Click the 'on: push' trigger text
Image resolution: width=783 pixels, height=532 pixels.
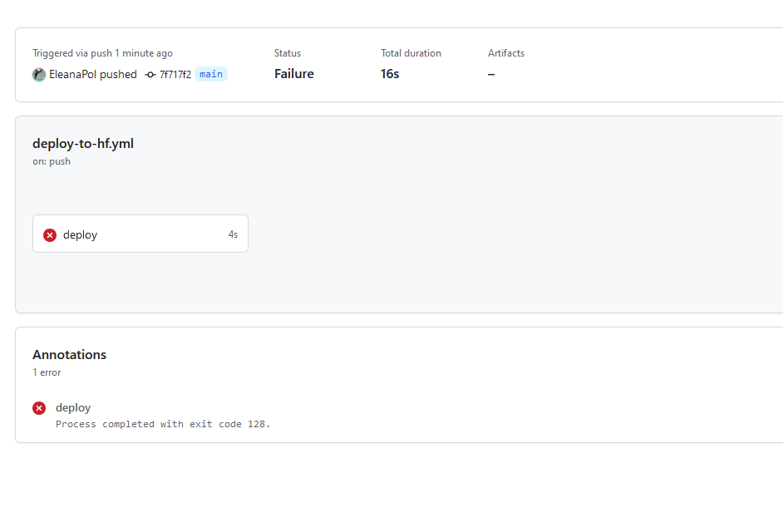pyautogui.click(x=52, y=161)
